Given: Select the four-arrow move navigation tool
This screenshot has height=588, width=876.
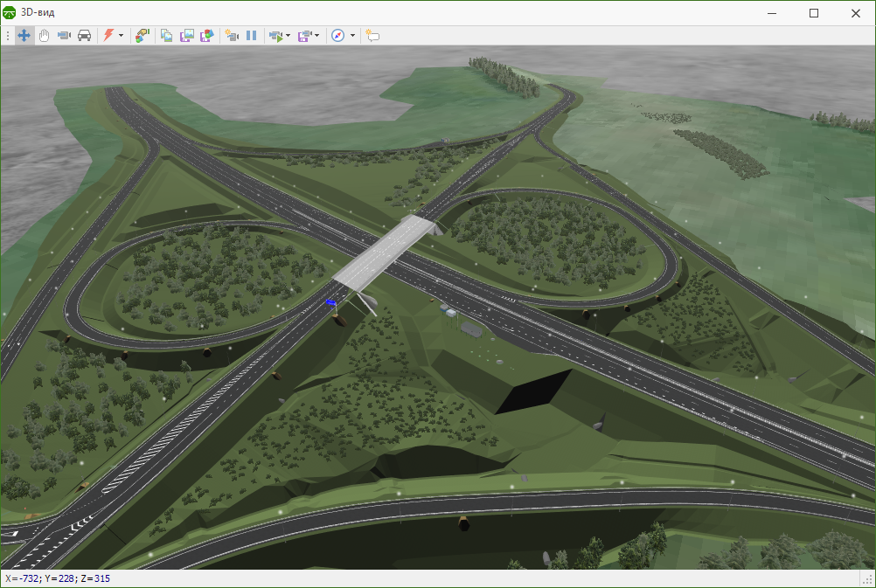Looking at the screenshot, I should 24,36.
